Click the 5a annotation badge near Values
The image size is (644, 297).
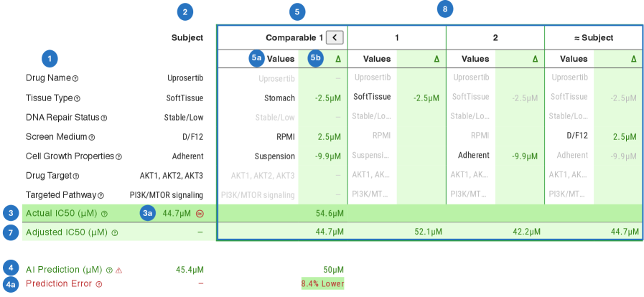coord(256,58)
